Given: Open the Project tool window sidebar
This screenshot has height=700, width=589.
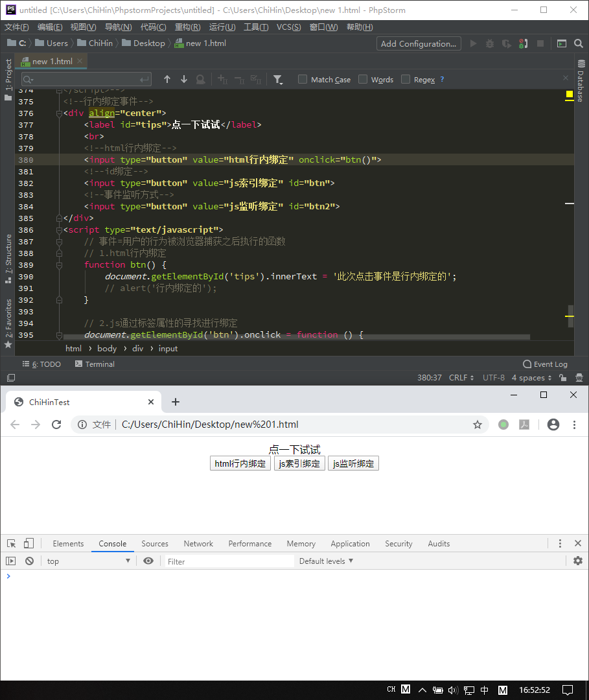Looking at the screenshot, I should pos(8,80).
